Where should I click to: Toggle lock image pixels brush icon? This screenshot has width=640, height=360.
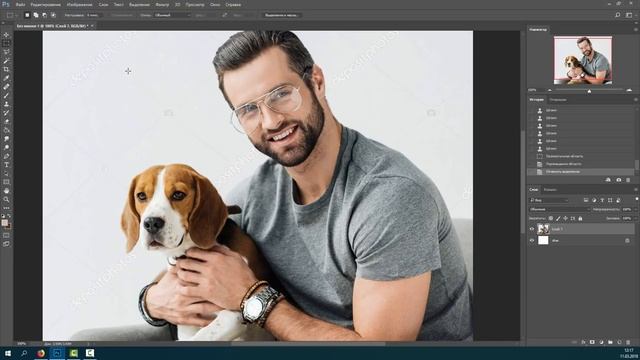(558, 219)
